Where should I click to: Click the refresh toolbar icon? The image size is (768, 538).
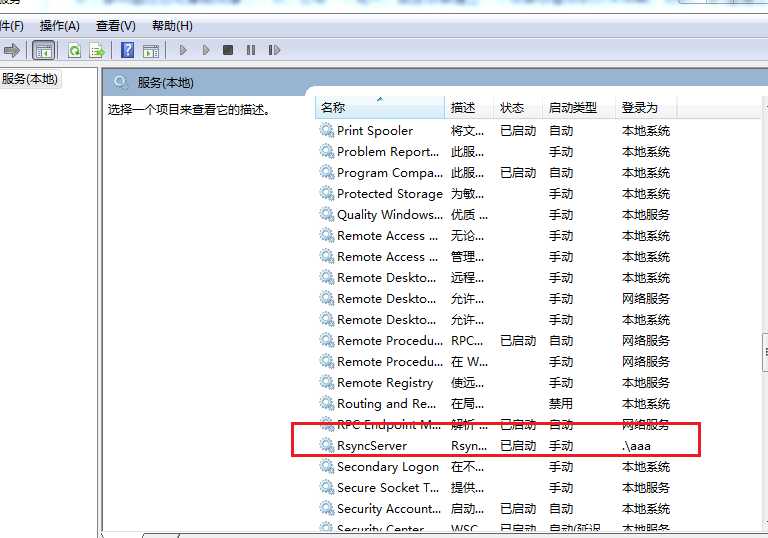[74, 50]
